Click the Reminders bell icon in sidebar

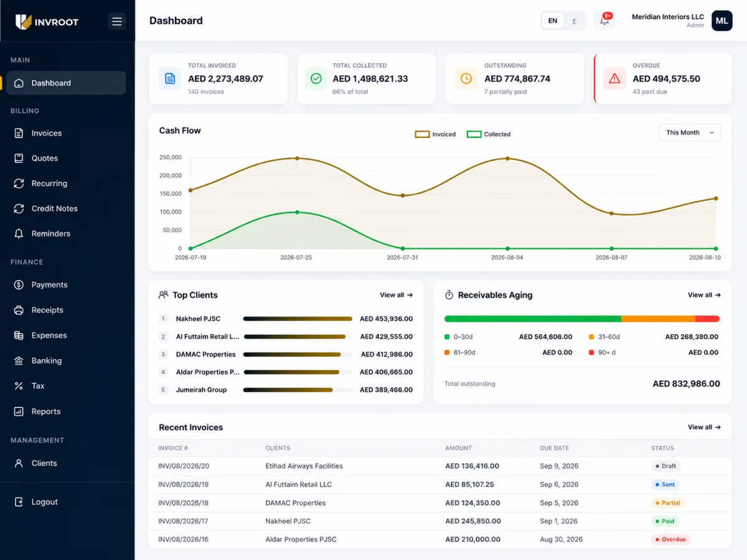point(19,233)
